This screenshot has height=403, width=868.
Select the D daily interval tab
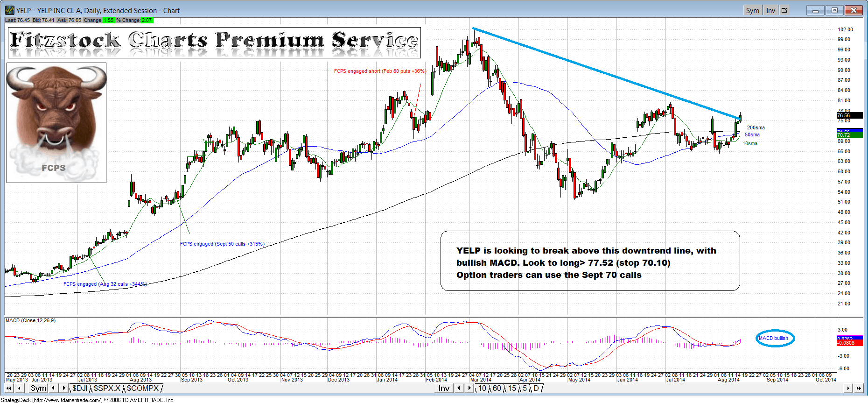tap(536, 388)
